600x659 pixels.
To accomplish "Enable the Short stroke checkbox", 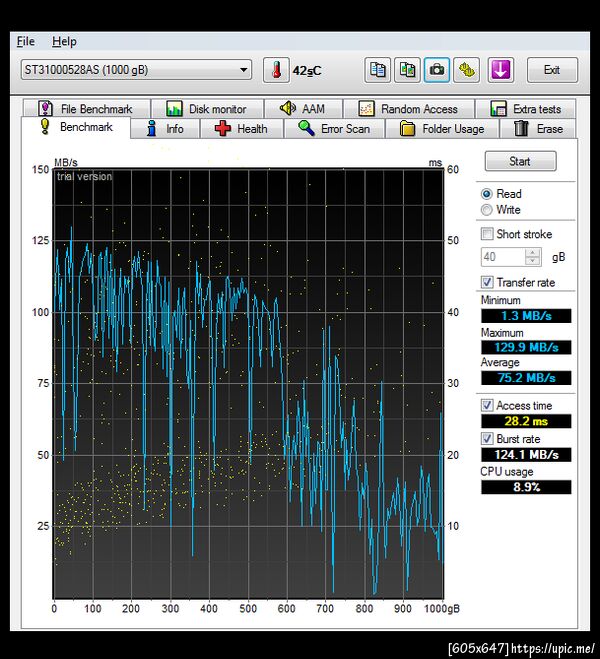I will click(487, 234).
